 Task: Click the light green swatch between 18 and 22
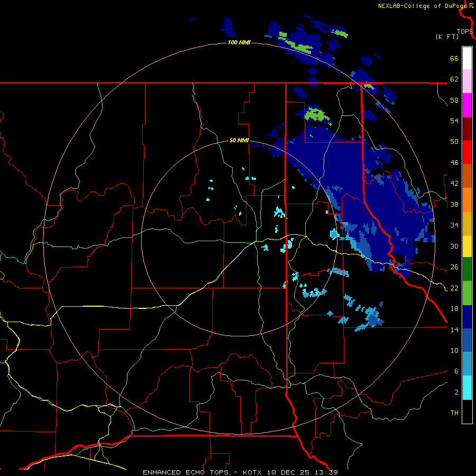(467, 293)
